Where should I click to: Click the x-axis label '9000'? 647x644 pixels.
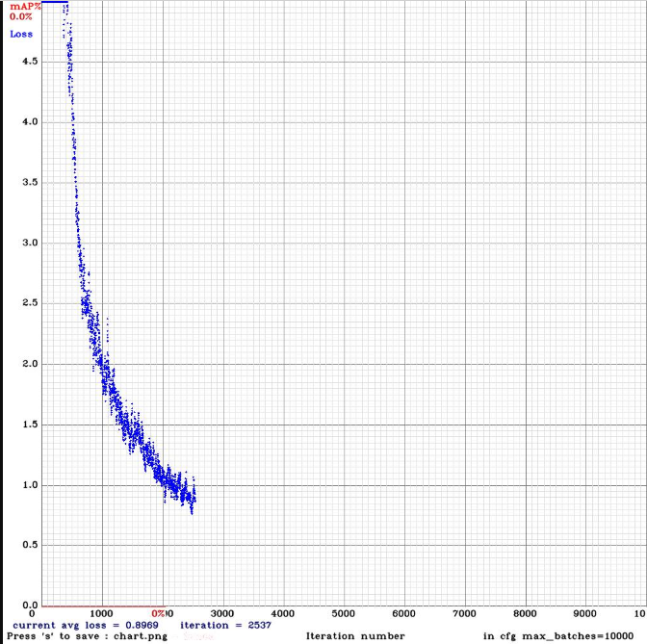coord(585,613)
